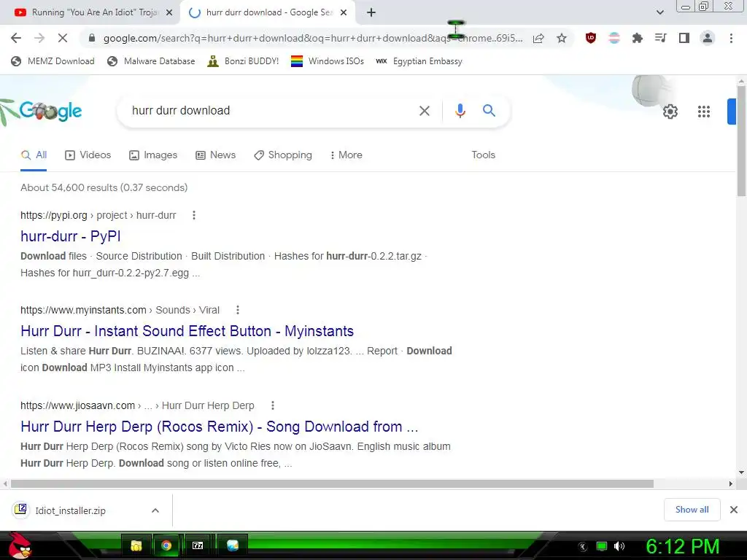
Task: Open the volume control in tray
Action: point(619,546)
